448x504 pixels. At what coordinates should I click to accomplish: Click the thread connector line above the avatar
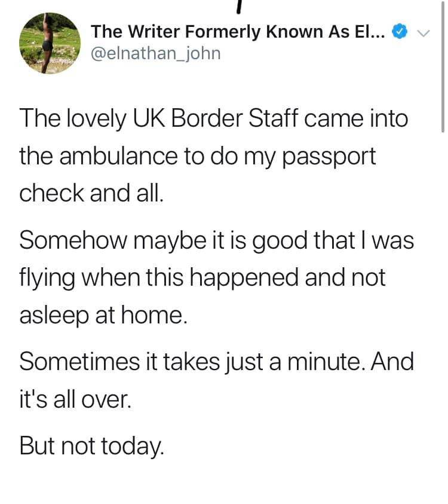[x=239, y=6]
